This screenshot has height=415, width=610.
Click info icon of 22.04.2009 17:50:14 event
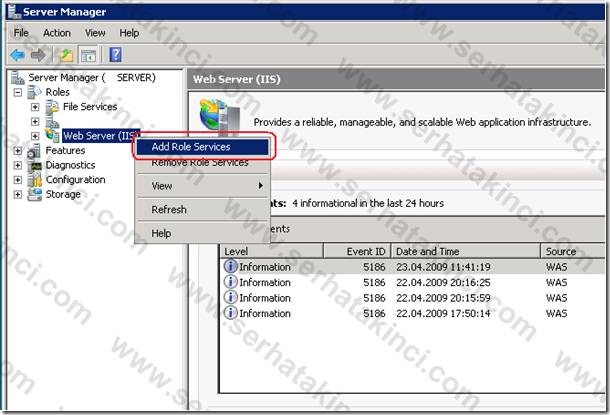click(231, 312)
